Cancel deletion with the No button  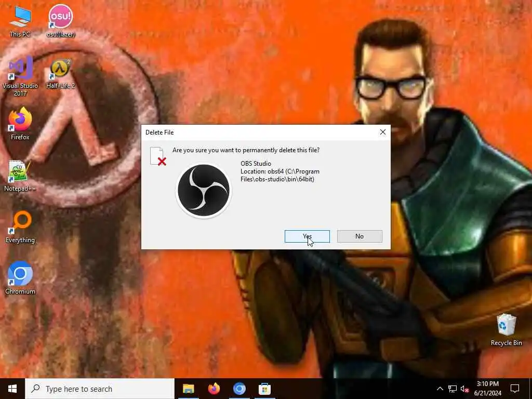[x=360, y=236]
